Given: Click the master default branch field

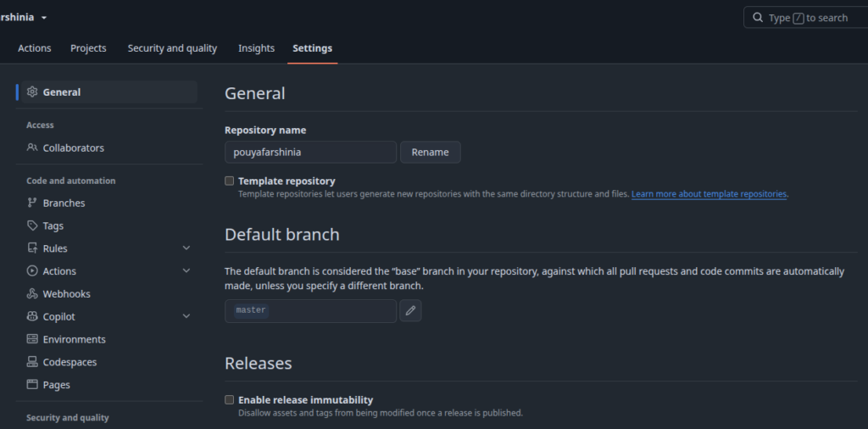Looking at the screenshot, I should (x=310, y=310).
